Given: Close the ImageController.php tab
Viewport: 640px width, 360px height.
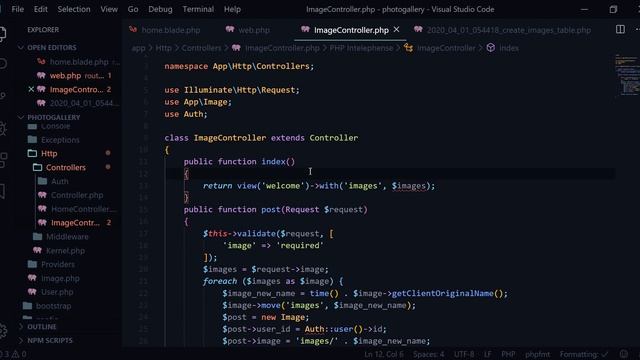Looking at the screenshot, I should point(396,29).
